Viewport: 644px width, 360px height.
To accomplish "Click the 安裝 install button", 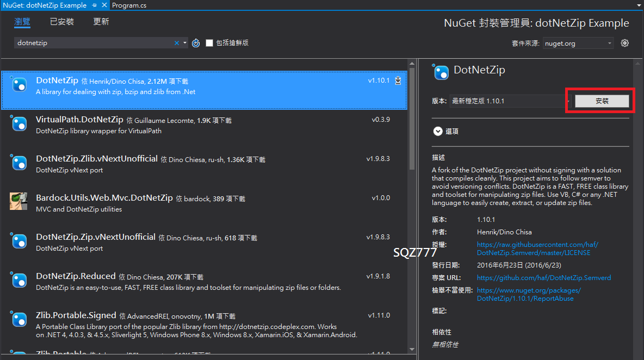I will coord(602,101).
